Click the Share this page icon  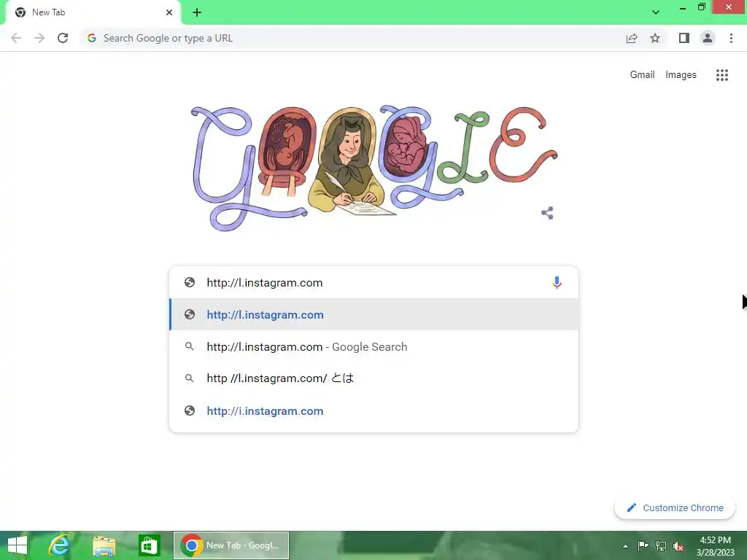point(632,38)
